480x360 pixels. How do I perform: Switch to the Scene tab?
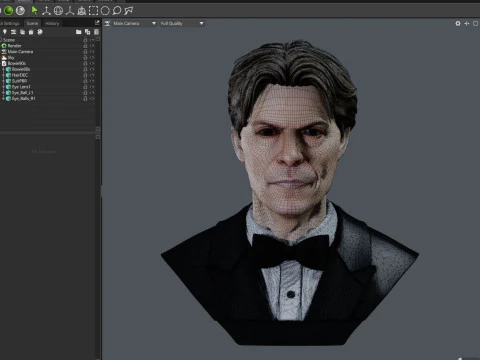(32, 23)
